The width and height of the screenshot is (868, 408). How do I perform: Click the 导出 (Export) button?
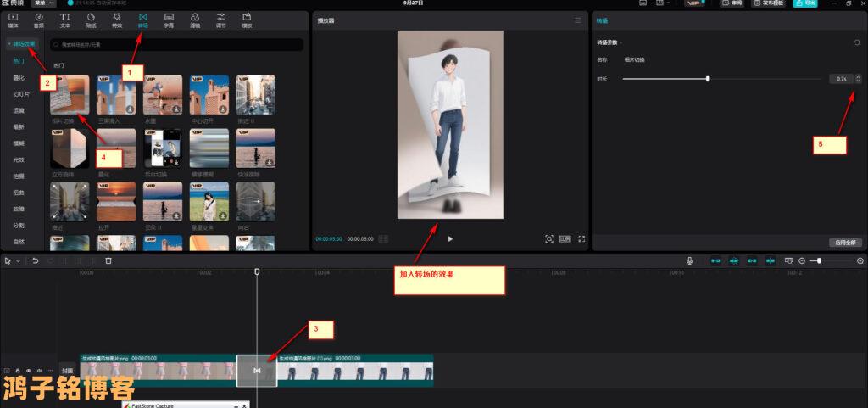pyautogui.click(x=804, y=3)
